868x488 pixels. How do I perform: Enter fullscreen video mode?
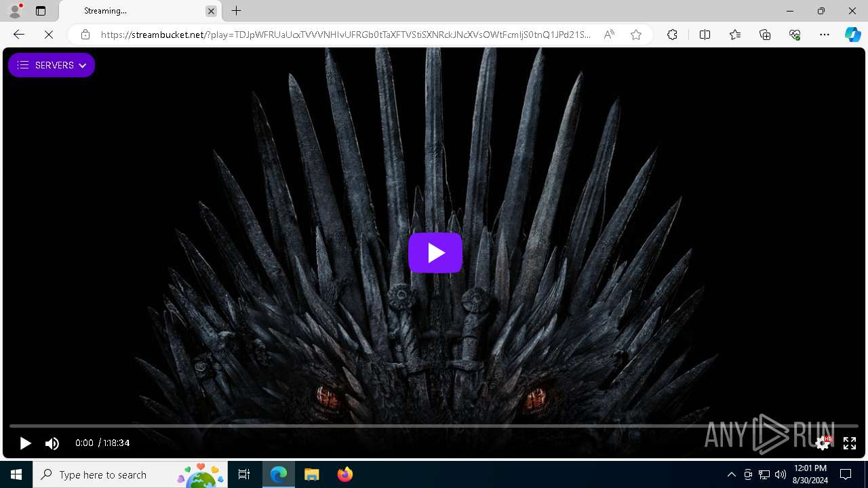tap(850, 443)
